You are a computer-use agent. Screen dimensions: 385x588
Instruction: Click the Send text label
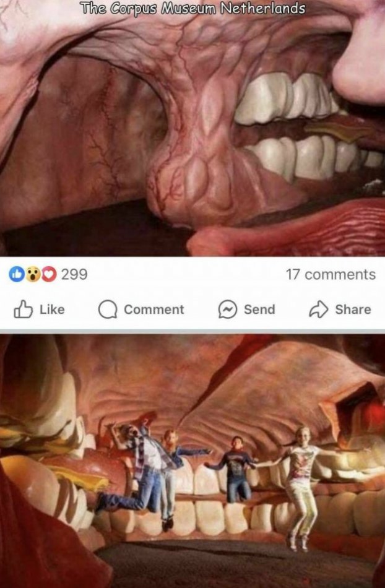(259, 309)
